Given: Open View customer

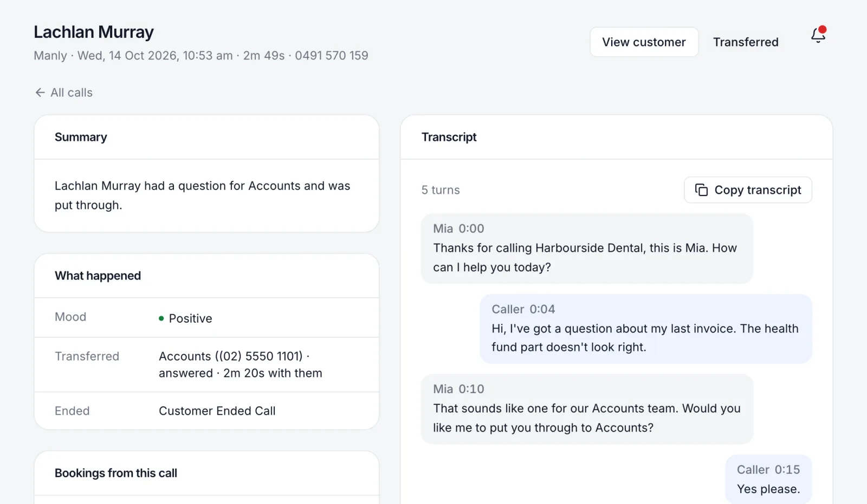Looking at the screenshot, I should pyautogui.click(x=644, y=42).
